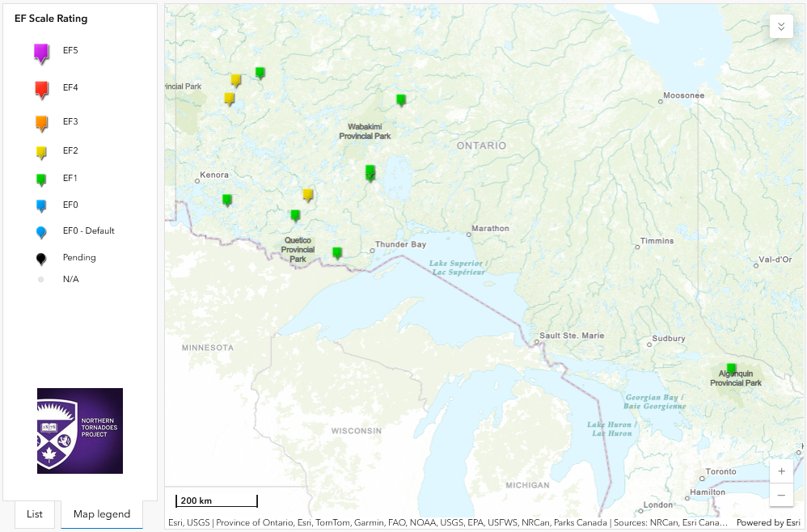This screenshot has width=807, height=532.
Task: Zoom in on the map
Action: pyautogui.click(x=781, y=471)
